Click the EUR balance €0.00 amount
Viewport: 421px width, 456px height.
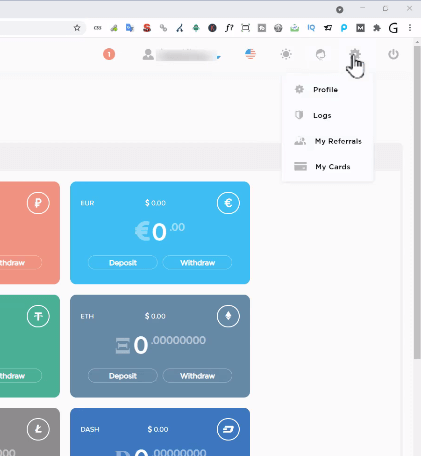point(160,232)
